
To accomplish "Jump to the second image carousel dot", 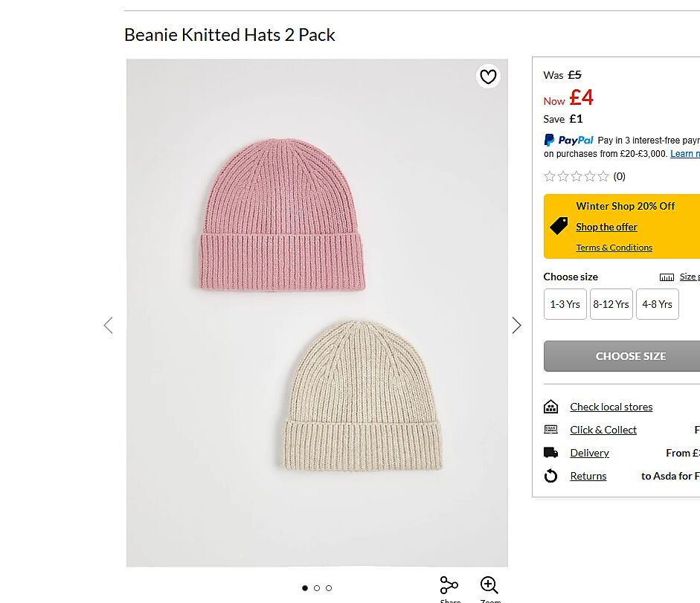I will 317,588.
